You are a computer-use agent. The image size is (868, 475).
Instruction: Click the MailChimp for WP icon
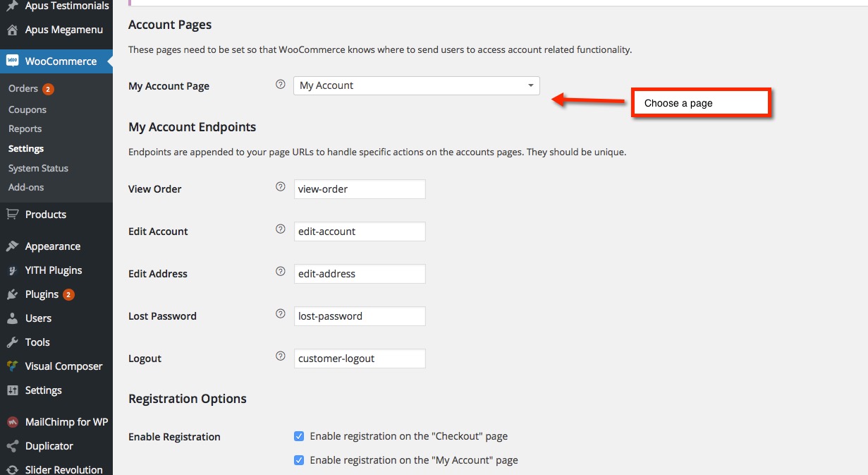[x=12, y=422]
